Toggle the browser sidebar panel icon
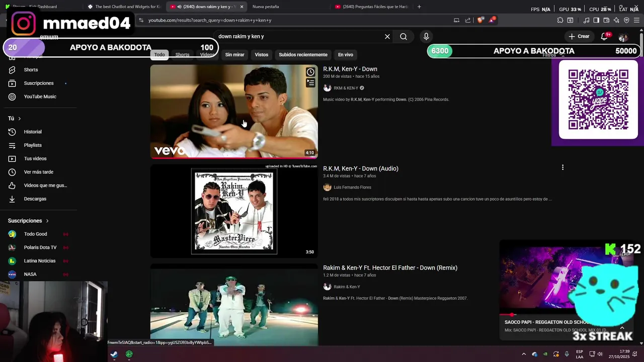 pos(596,20)
